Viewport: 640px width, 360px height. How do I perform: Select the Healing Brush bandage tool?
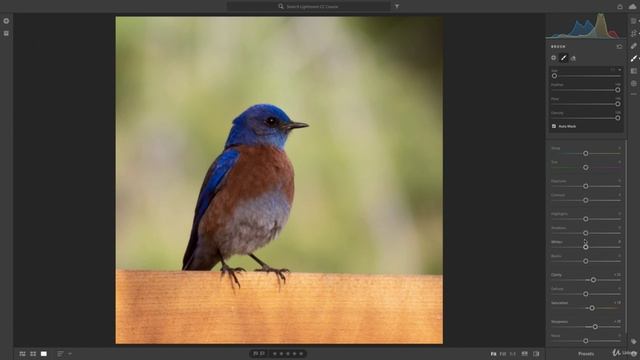pos(633,46)
